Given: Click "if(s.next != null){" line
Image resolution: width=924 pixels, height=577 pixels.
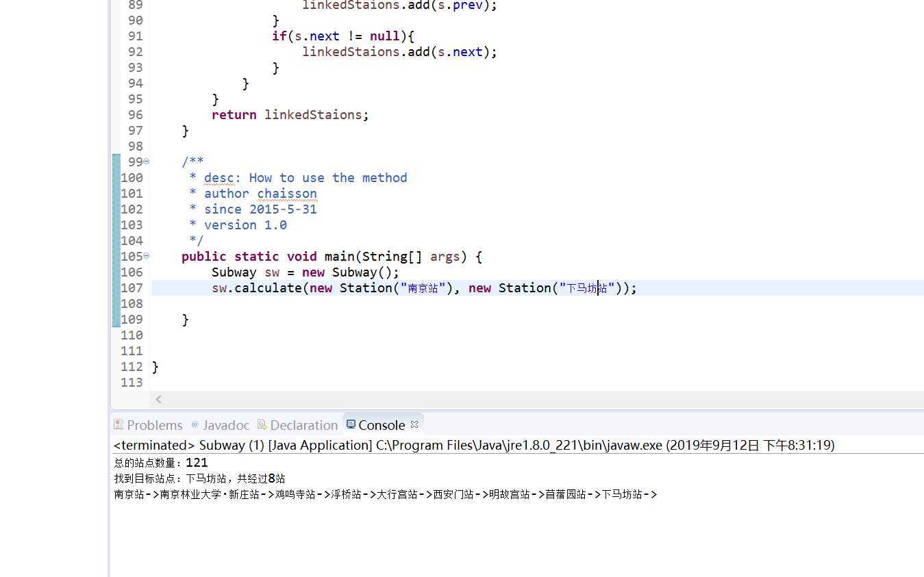Looking at the screenshot, I should (343, 36).
